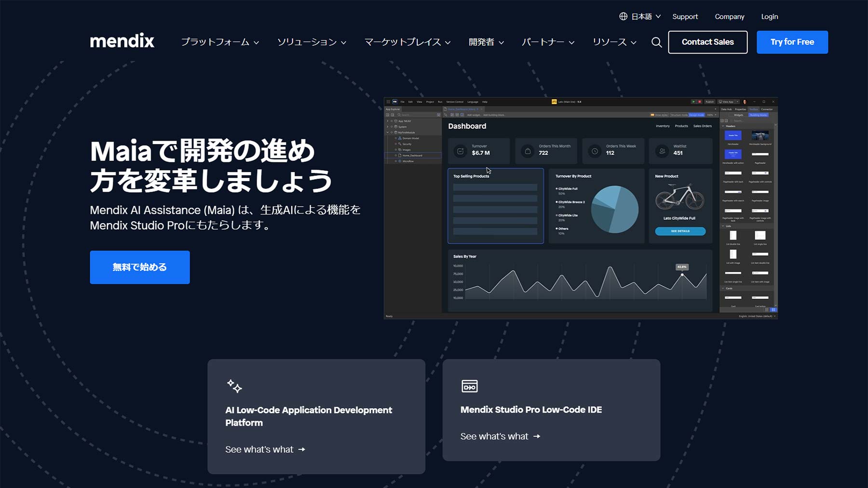Click the Turnover card icon in dashboard
The height and width of the screenshot is (488, 868).
click(x=461, y=151)
